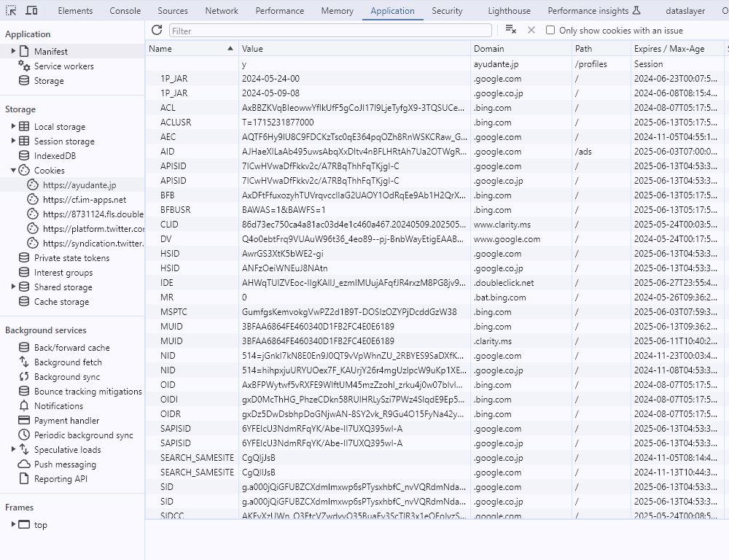729x560 pixels.
Task: Expand the Session storage tree node
Action: coord(13,141)
